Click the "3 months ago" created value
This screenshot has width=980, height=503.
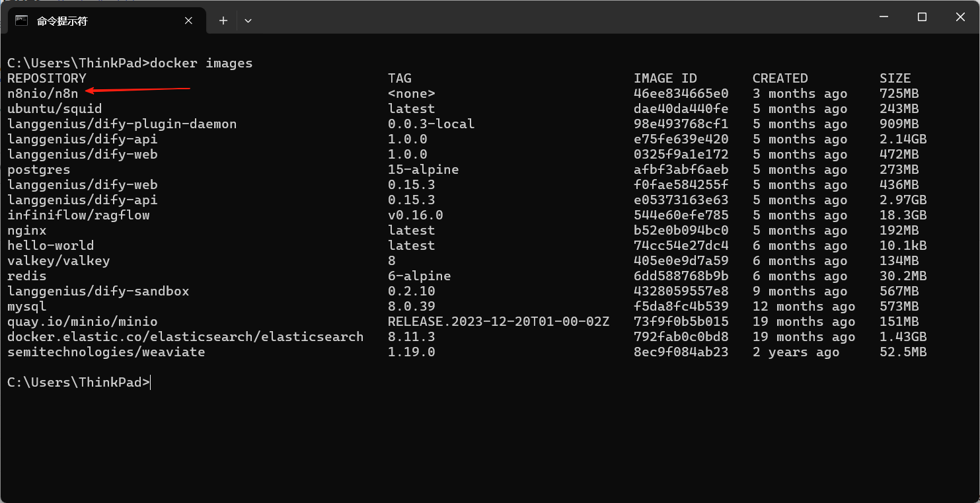pyautogui.click(x=800, y=94)
